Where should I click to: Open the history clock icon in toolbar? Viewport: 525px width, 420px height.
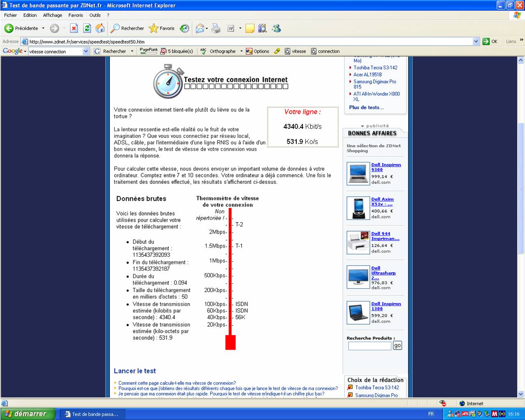pos(185,28)
